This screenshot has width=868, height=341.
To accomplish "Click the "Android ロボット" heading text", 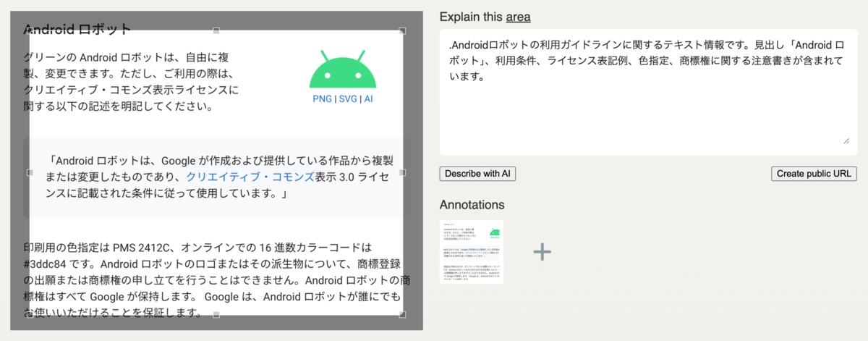I will [77, 30].
